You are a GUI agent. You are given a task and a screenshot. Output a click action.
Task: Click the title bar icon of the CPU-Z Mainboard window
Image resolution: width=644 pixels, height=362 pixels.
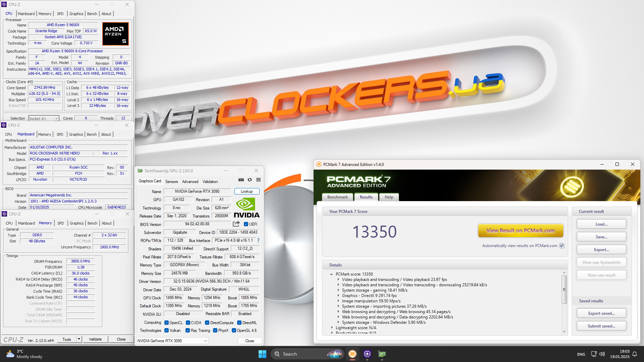tap(4, 125)
